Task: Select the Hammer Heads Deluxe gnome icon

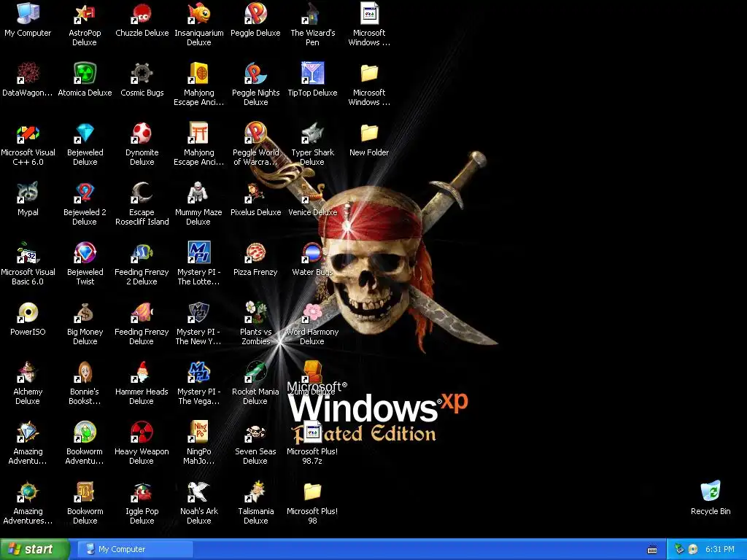Action: pos(142,373)
